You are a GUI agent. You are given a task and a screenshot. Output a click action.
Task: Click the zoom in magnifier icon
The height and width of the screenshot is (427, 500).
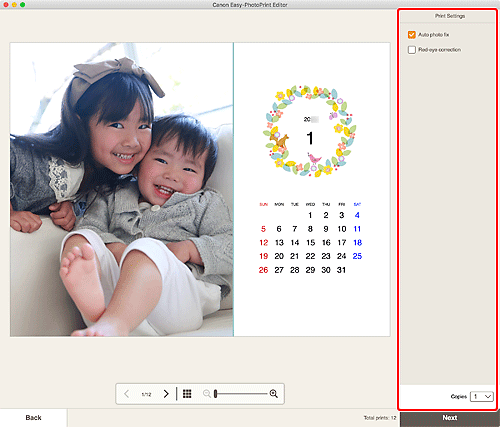click(x=274, y=394)
